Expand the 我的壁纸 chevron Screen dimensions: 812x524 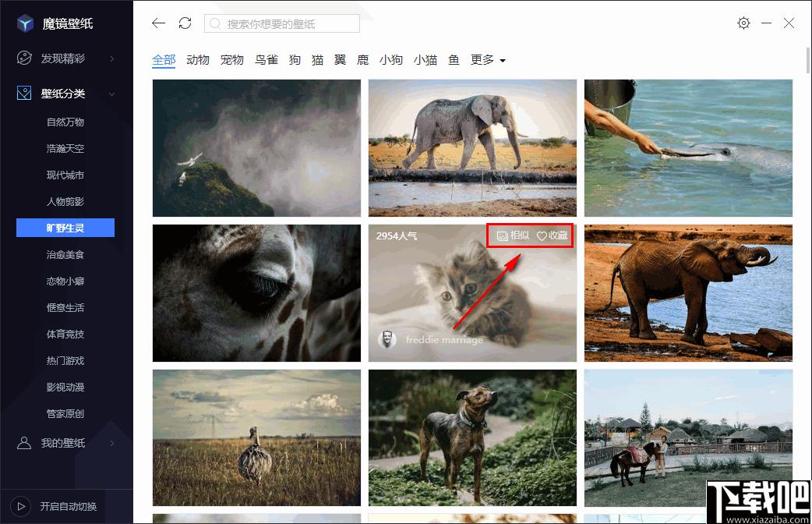112,443
